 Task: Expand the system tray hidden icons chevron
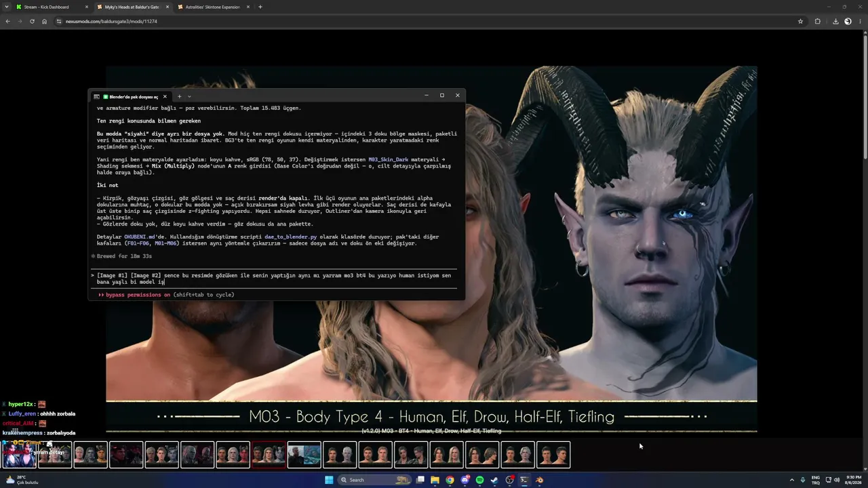(792, 480)
